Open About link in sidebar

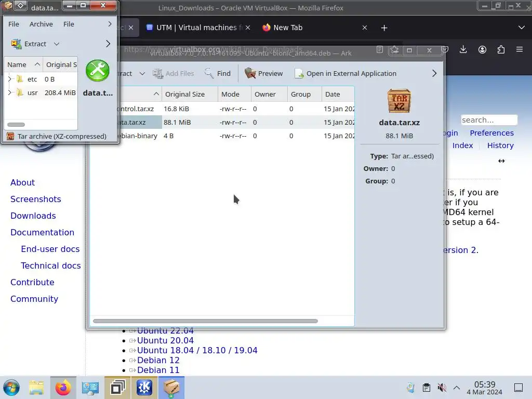point(22,182)
